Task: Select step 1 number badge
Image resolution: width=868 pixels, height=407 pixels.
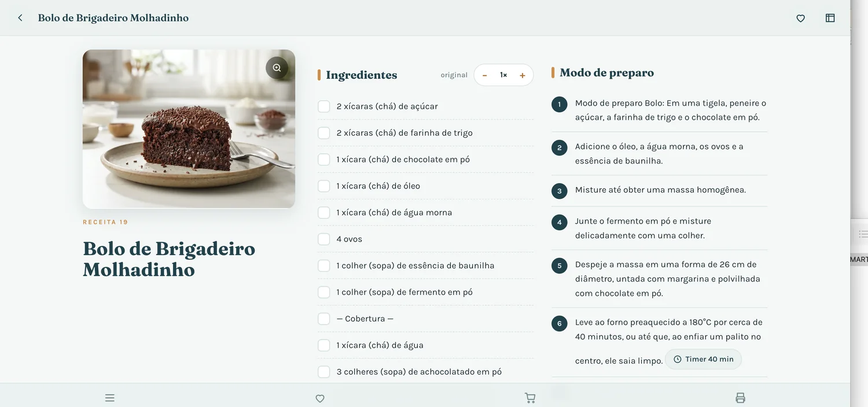Action: pos(559,105)
